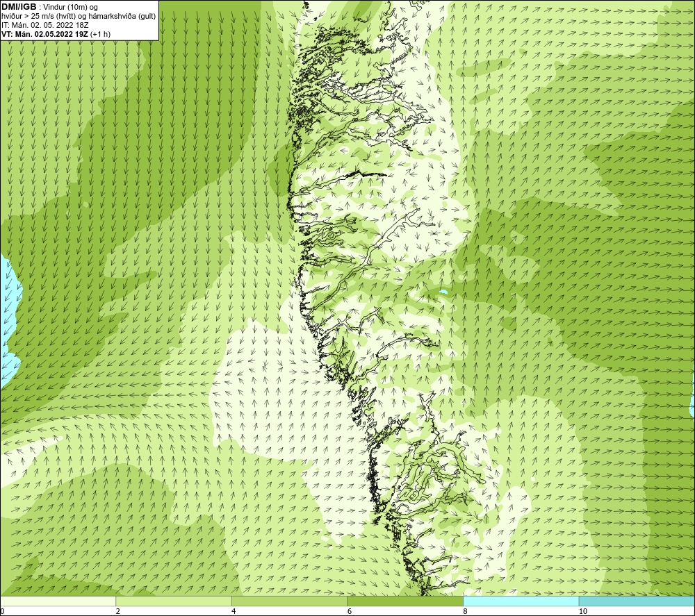Select the 4–6 medium green legend swatch
The image size is (695, 616).
pyautogui.click(x=289, y=601)
